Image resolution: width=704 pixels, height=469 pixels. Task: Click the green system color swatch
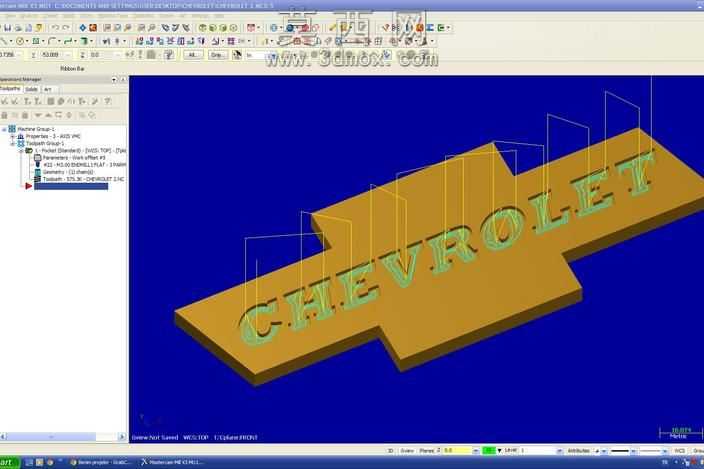[x=489, y=451]
